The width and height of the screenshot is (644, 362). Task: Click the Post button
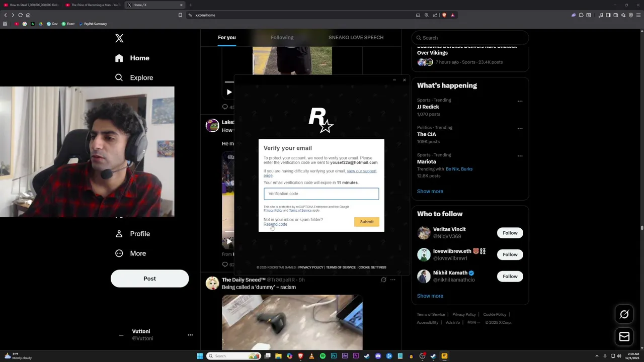[149, 279]
